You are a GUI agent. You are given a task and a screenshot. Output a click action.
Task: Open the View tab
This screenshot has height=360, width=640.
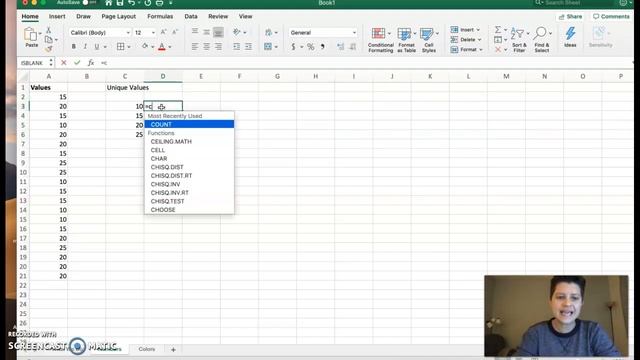click(245, 16)
